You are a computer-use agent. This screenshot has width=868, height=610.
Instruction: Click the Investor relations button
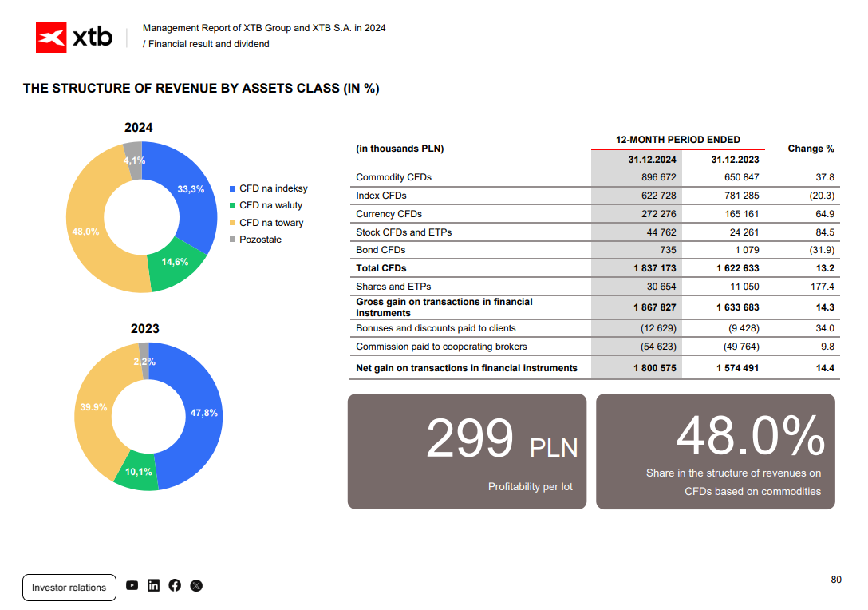coord(69,588)
